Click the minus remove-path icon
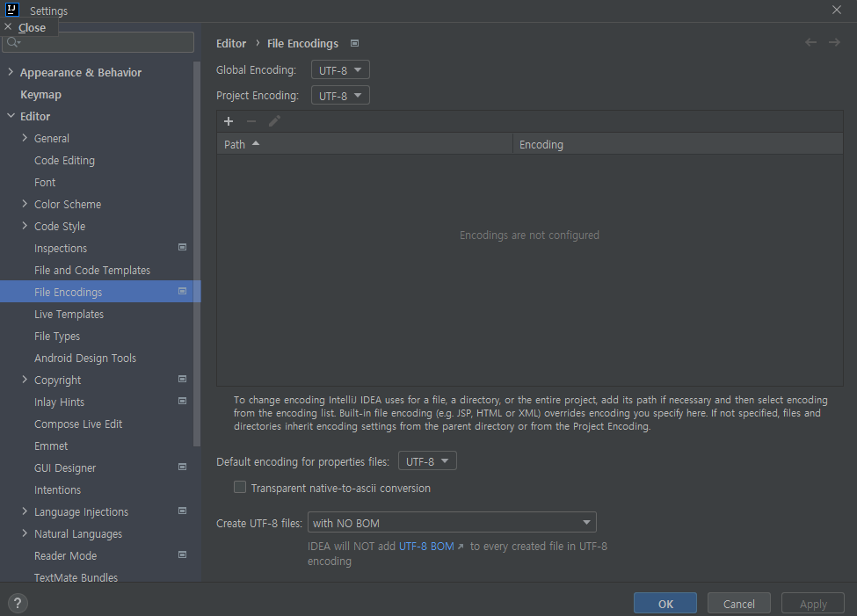857x616 pixels. point(251,121)
